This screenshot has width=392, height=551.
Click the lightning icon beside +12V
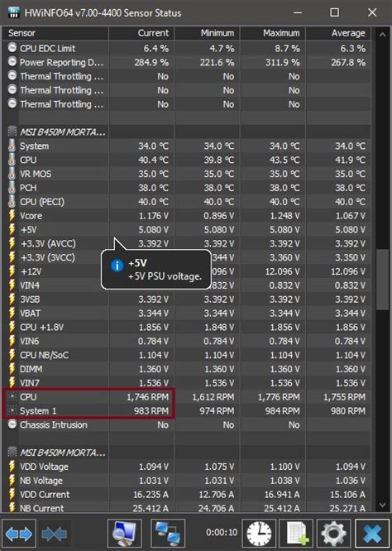click(x=12, y=271)
